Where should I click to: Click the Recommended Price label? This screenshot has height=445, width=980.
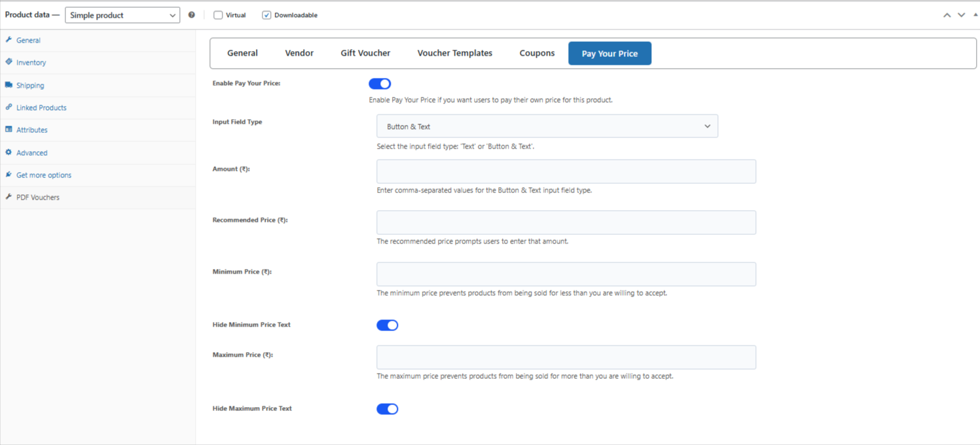coord(250,220)
